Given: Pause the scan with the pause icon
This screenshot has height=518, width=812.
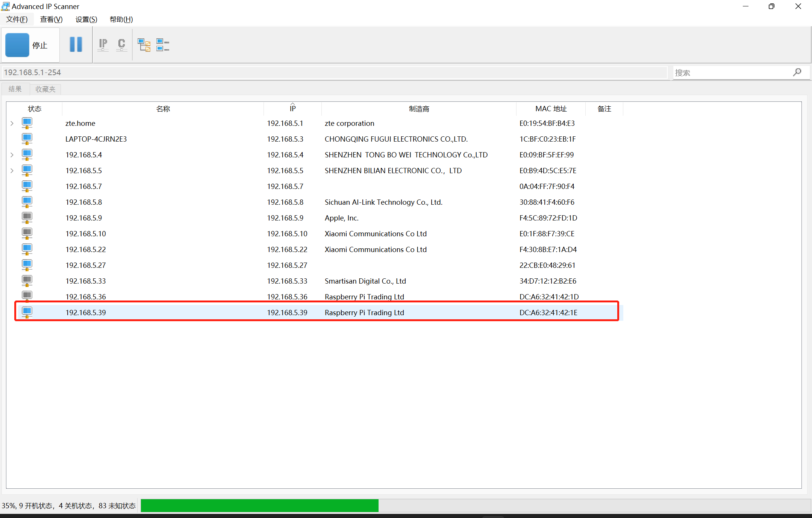Looking at the screenshot, I should [76, 45].
